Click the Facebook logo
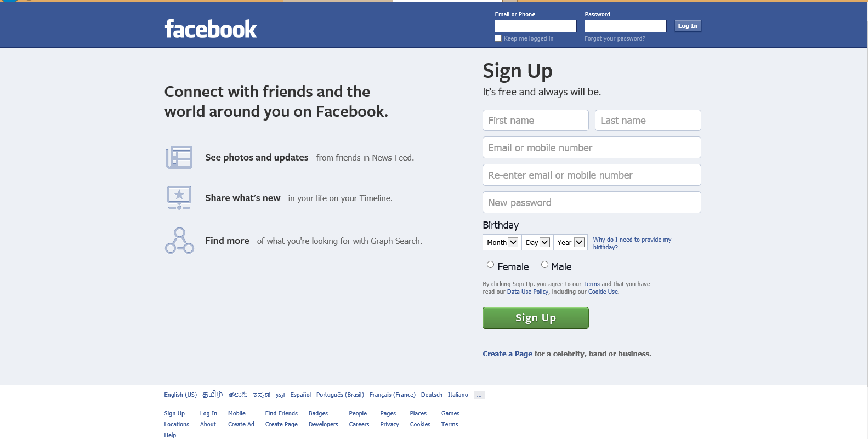The image size is (868, 439). coord(211,29)
